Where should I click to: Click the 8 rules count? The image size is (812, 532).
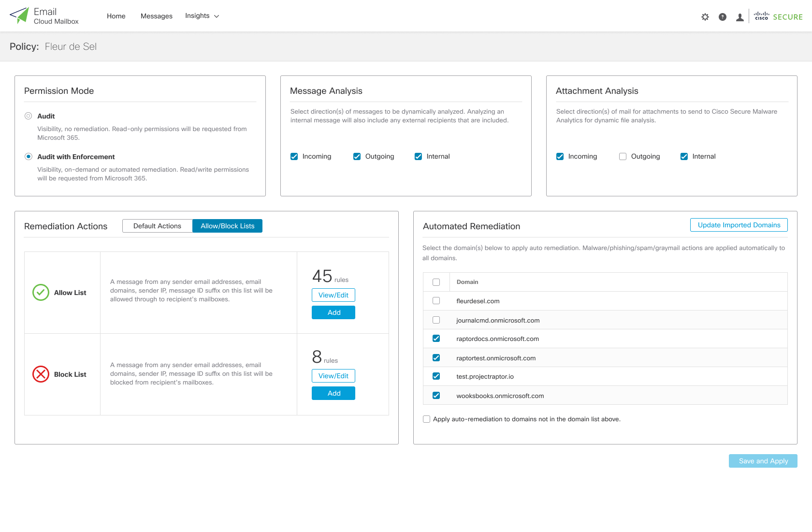click(325, 357)
